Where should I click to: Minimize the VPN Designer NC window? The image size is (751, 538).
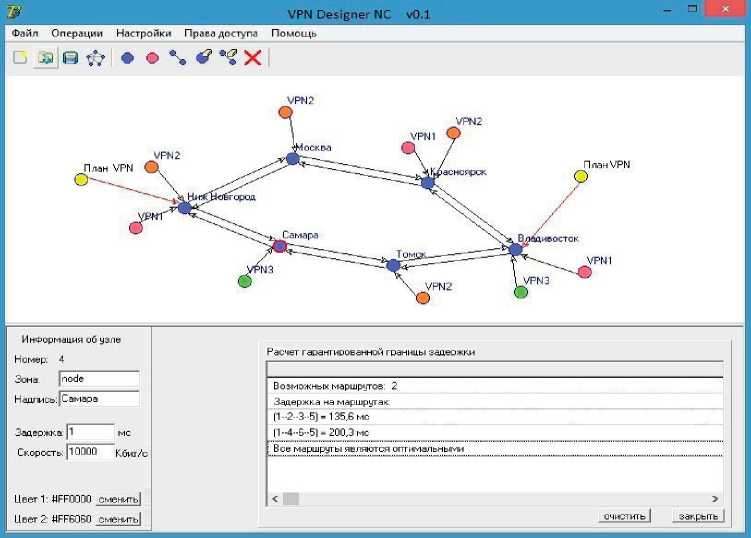[x=667, y=10]
